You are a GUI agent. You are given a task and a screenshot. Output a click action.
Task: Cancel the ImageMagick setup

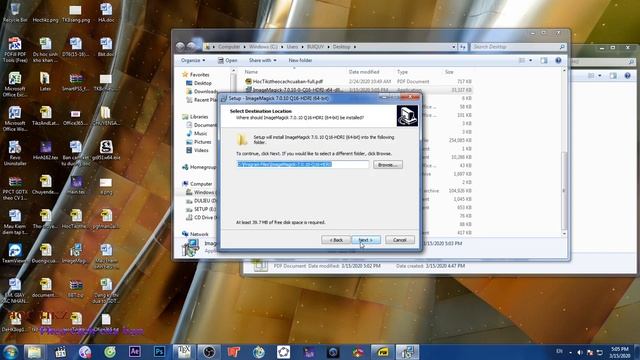pyautogui.click(x=400, y=240)
